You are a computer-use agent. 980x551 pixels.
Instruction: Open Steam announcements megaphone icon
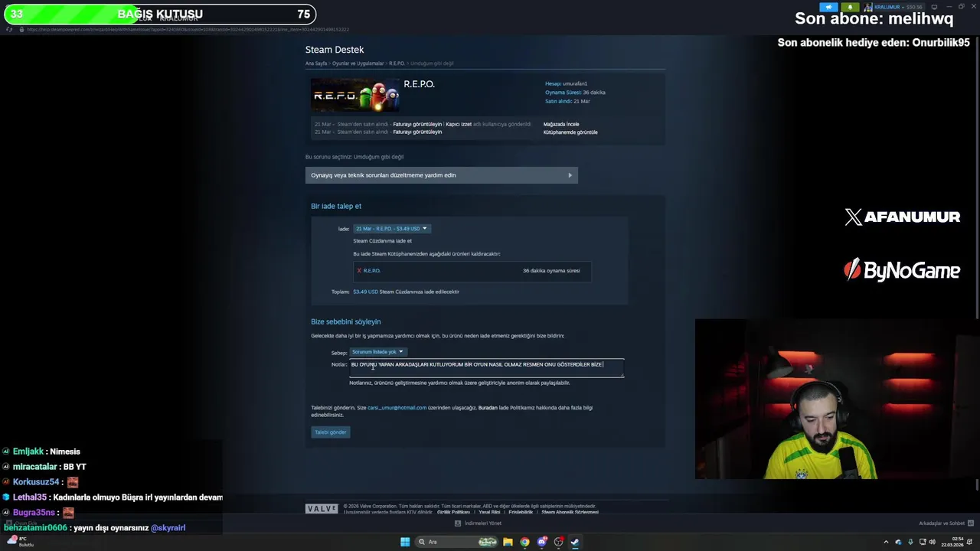828,7
